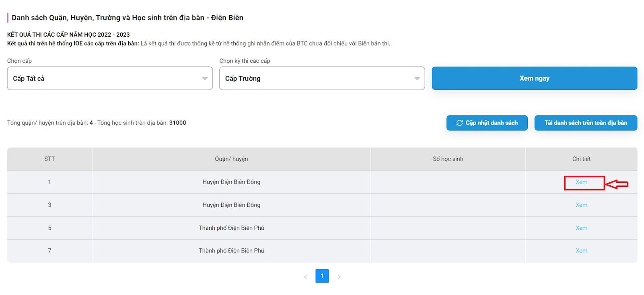Click the refresh icon in Cập nhật danh sách
The width and height of the screenshot is (644, 295).
(459, 123)
